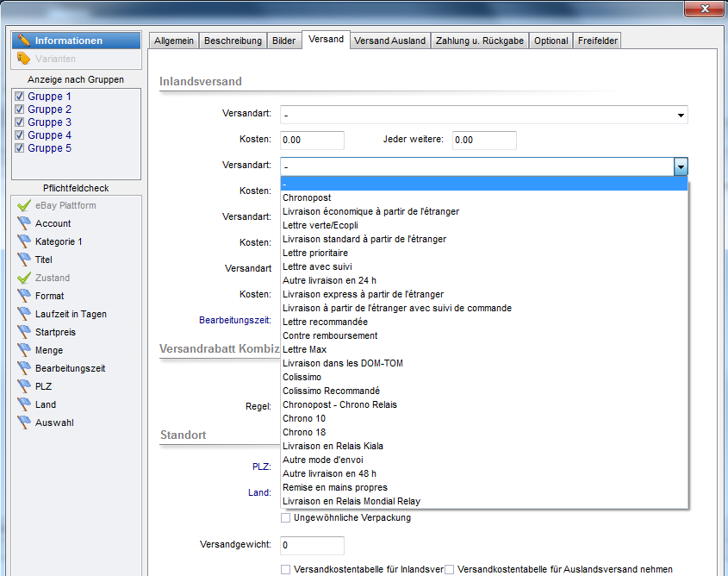Click the flag icon next to Account
The image size is (728, 576).
click(x=23, y=224)
